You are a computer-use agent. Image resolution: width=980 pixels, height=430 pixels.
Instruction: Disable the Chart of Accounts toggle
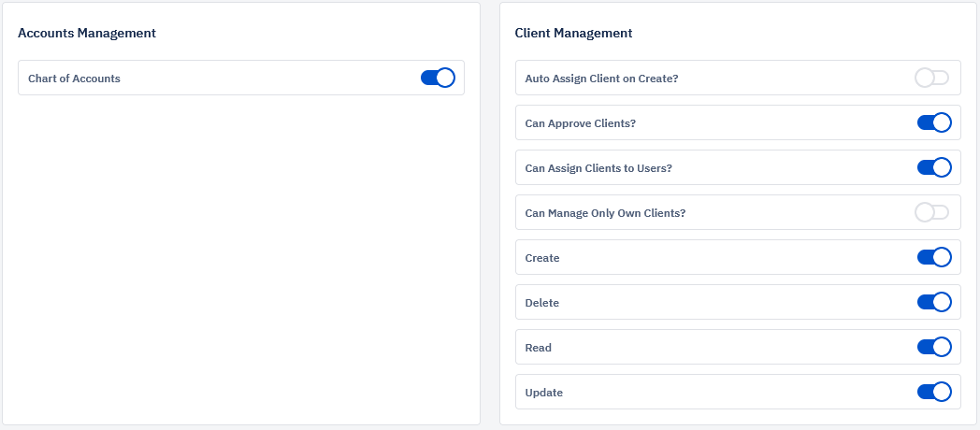tap(438, 78)
